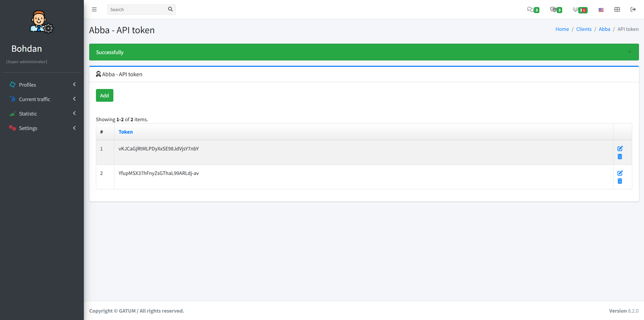The image size is (644, 320).
Task: Open the messages notification icon
Action: click(x=531, y=9)
